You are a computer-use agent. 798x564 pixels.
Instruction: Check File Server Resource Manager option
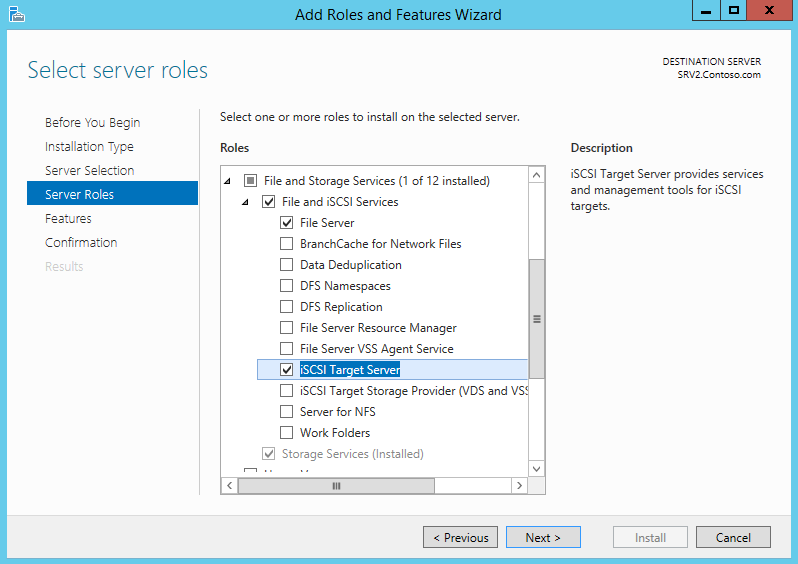287,328
